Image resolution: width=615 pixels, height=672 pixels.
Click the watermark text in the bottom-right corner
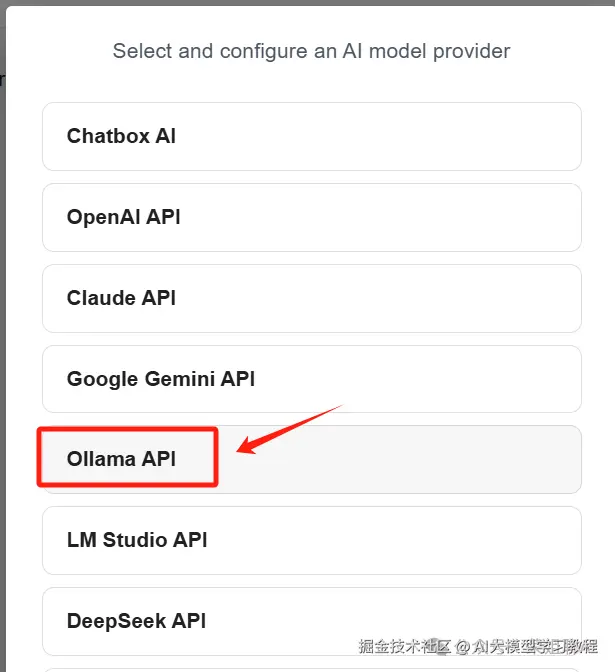[478, 646]
